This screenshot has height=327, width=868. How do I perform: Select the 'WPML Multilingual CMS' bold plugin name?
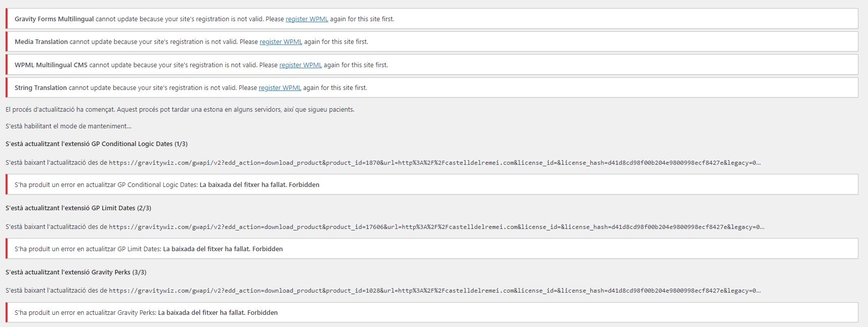pos(51,65)
